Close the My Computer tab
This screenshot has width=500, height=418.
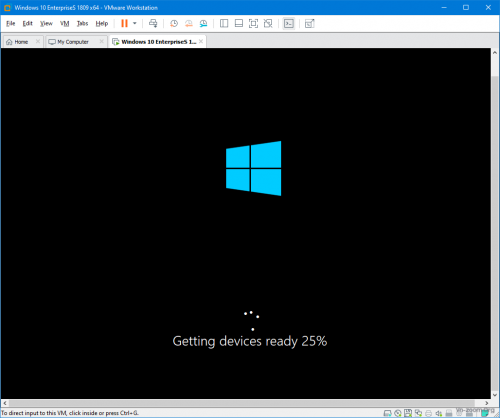[x=102, y=41]
